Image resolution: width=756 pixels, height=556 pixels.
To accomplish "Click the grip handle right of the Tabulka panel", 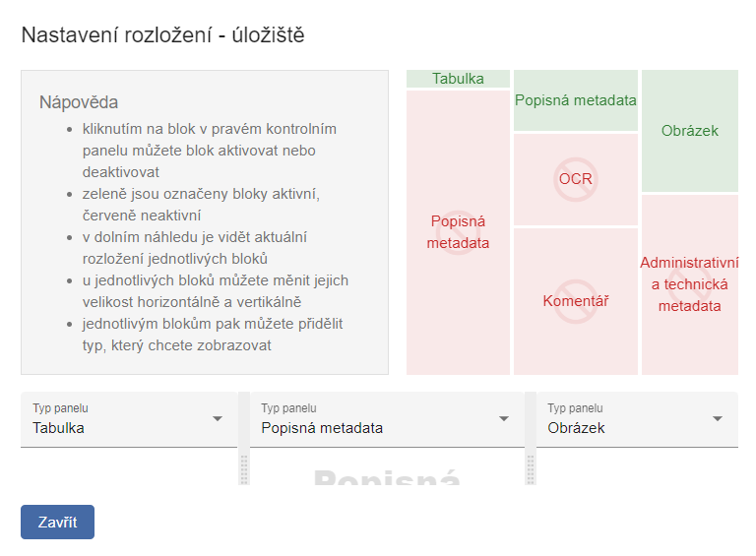I will (x=244, y=468).
